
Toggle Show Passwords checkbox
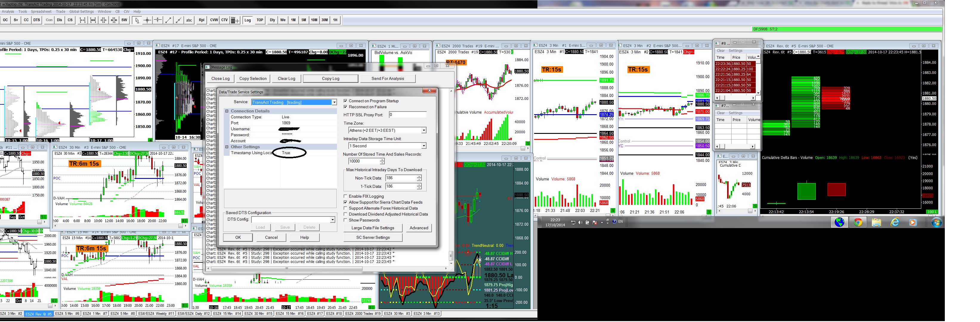[345, 220]
